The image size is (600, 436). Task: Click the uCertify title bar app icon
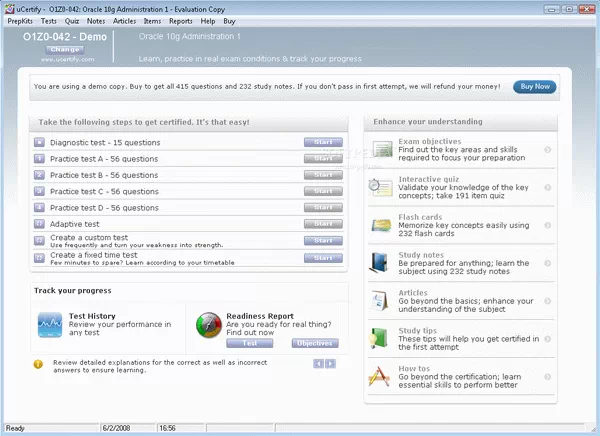point(10,9)
